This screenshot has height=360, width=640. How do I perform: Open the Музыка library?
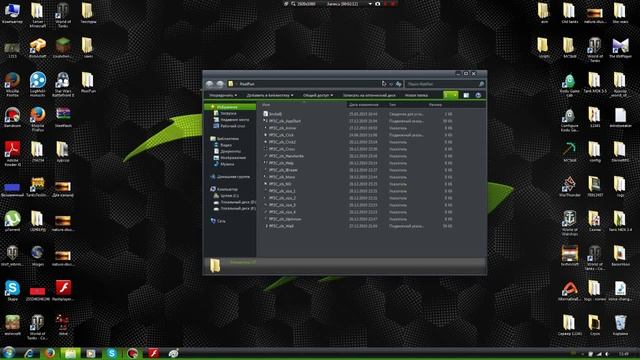coord(224,164)
